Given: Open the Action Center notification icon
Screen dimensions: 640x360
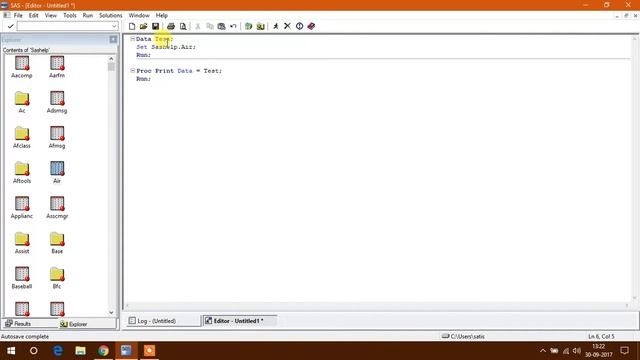Looking at the screenshot, I should 624,351.
